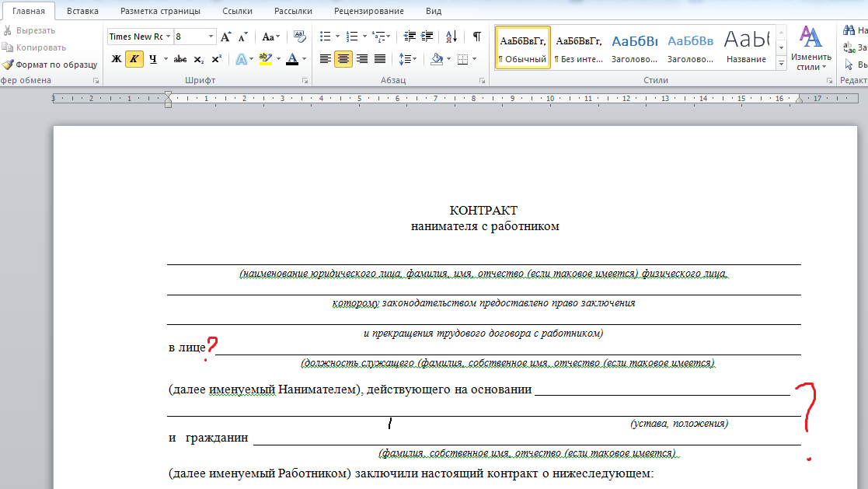
Task: Switch to the Вид tab
Action: tap(434, 11)
